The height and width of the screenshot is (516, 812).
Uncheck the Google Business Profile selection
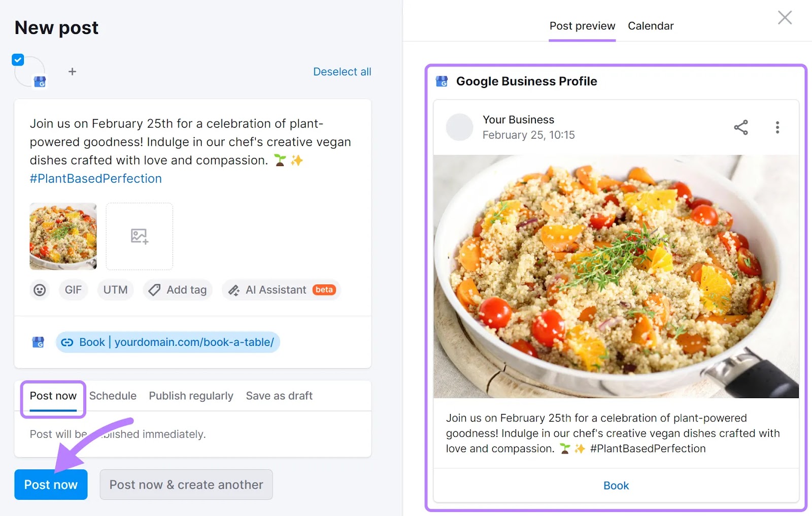tap(18, 59)
